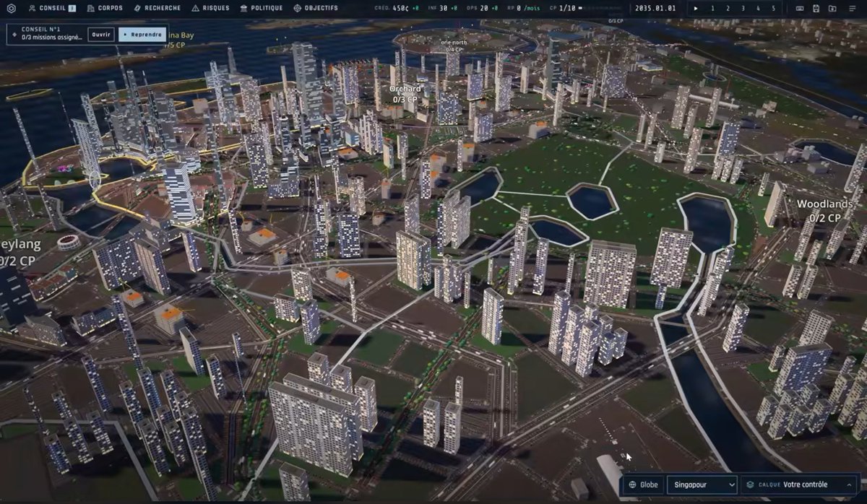Click the Globe view button

(643, 485)
